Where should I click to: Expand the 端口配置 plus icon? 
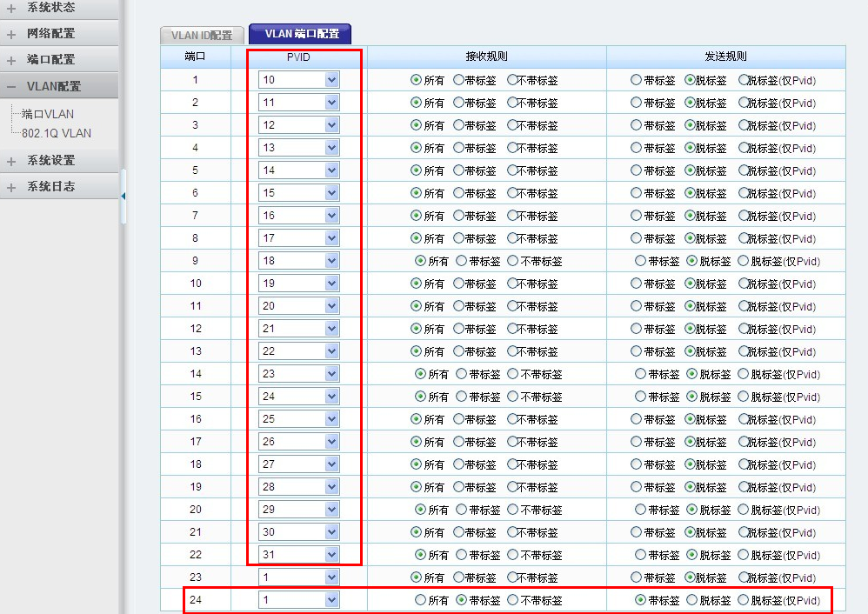tap(11, 60)
